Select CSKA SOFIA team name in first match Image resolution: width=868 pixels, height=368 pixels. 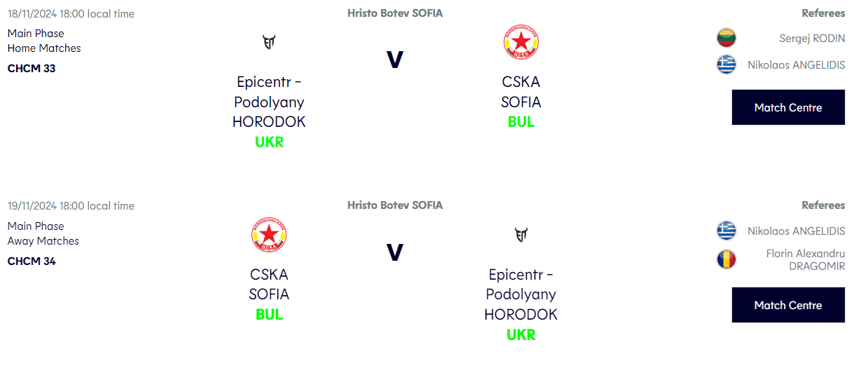[521, 92]
